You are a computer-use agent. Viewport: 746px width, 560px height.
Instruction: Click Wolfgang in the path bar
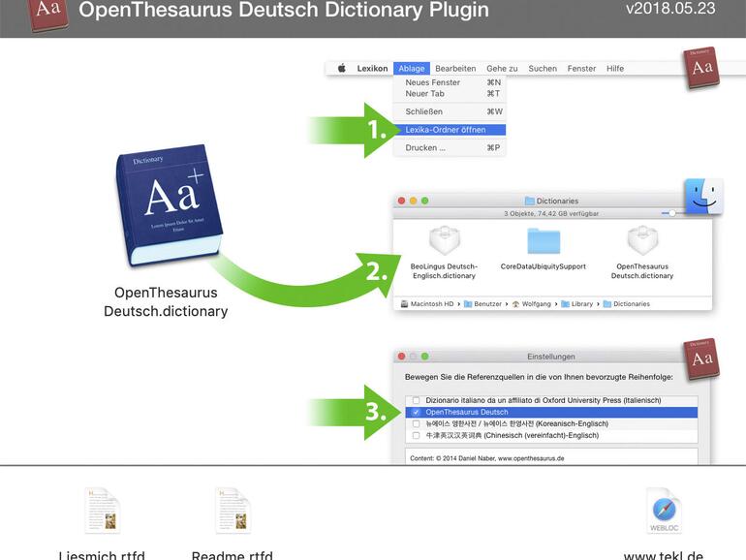point(531,303)
